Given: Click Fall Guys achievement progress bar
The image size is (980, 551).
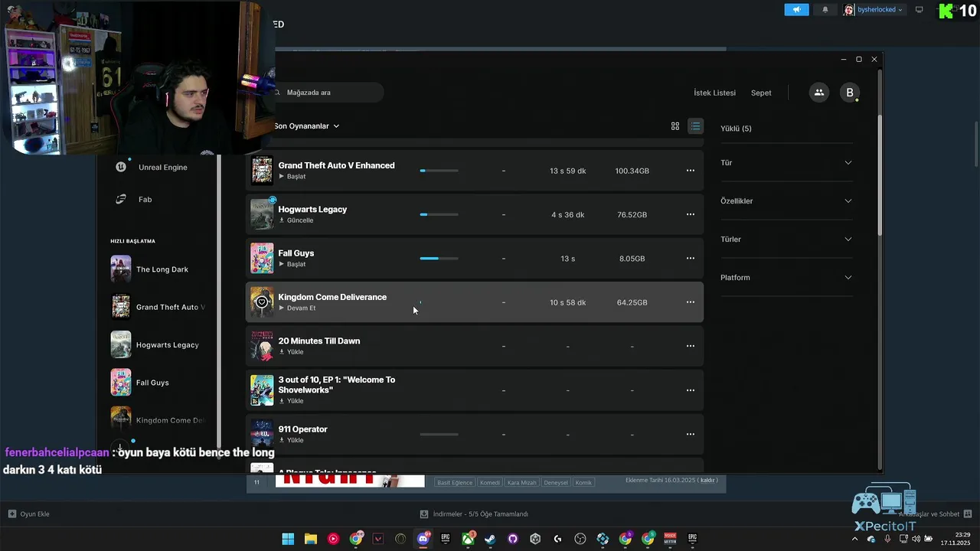Looking at the screenshot, I should tap(439, 259).
